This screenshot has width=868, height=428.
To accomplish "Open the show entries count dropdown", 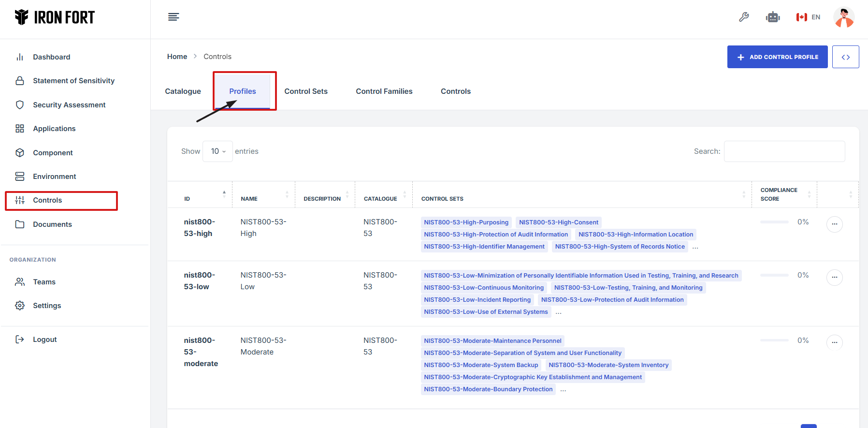I will click(218, 151).
